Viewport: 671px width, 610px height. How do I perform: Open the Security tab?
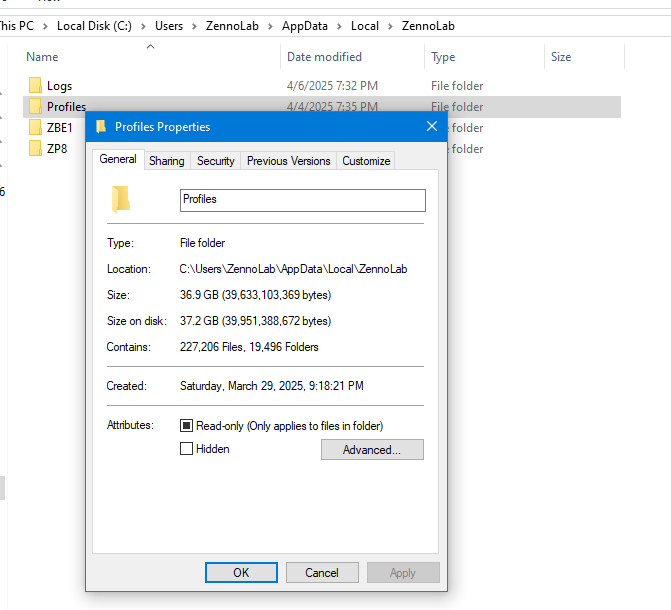click(x=215, y=161)
